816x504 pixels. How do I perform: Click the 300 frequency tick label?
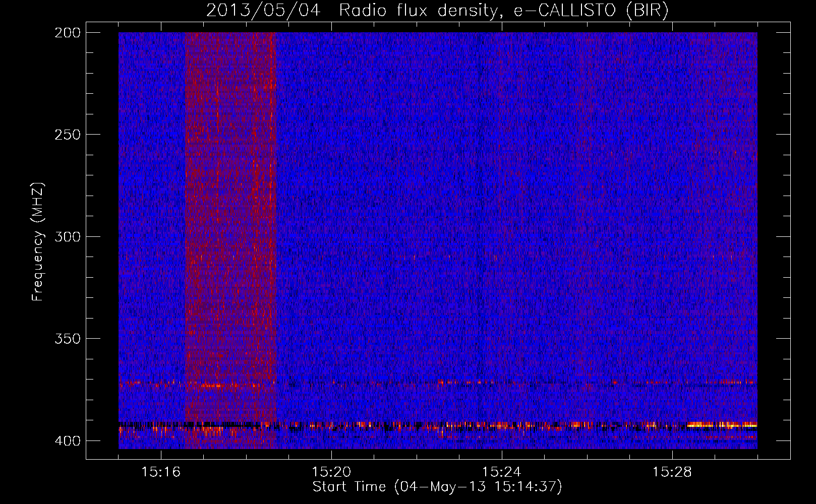(x=67, y=236)
